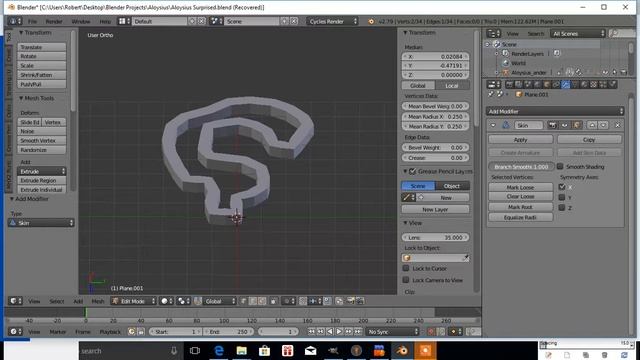Open Microsoft Edge from taskbar
Screen dimensions: 640x360
pyautogui.click(x=219, y=351)
